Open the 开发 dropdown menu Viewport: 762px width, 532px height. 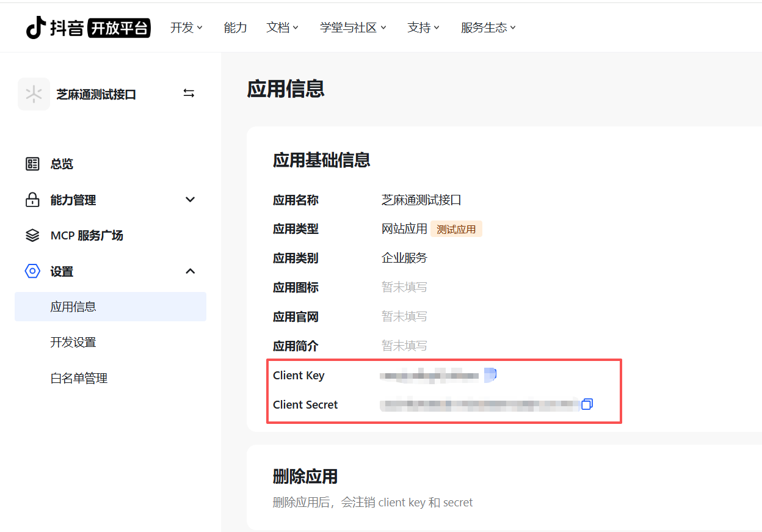point(186,27)
